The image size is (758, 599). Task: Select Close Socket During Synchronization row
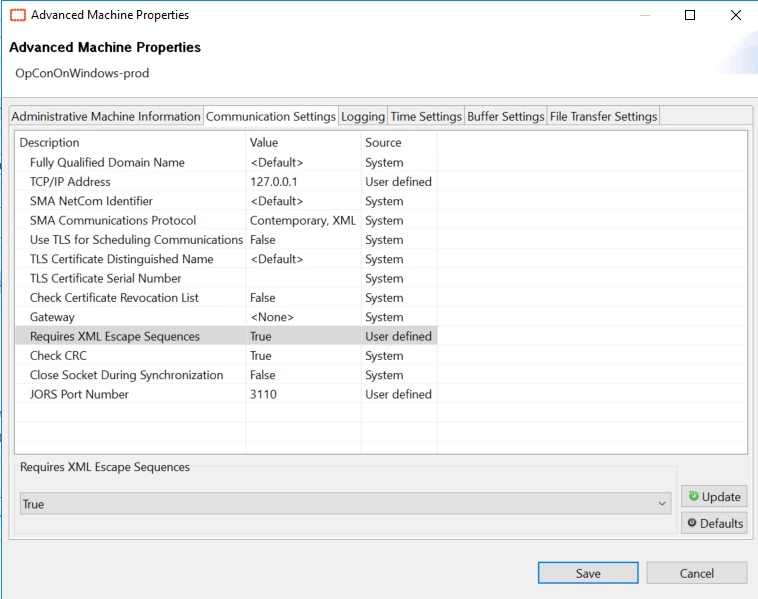click(x=226, y=375)
